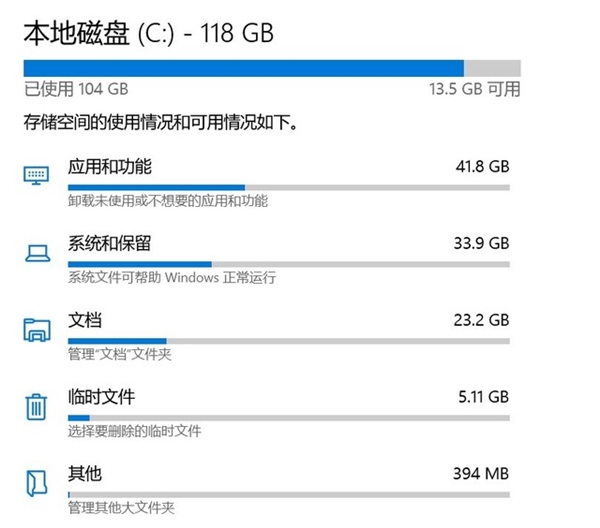Click the 卸载未使用或不想要的应用和功能 description
This screenshot has height=528, width=600.
click(x=168, y=201)
